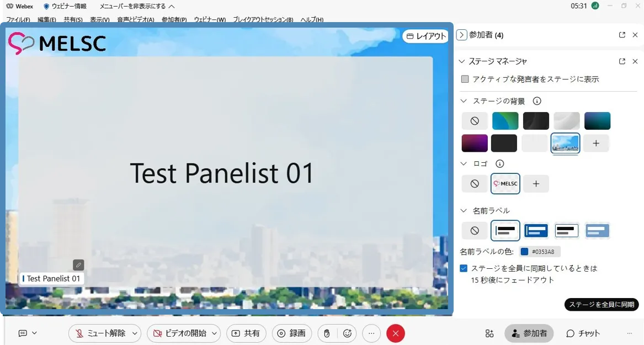Click the pencil edit icon above name label
Viewport: 644px width, 345px height.
coord(78,265)
